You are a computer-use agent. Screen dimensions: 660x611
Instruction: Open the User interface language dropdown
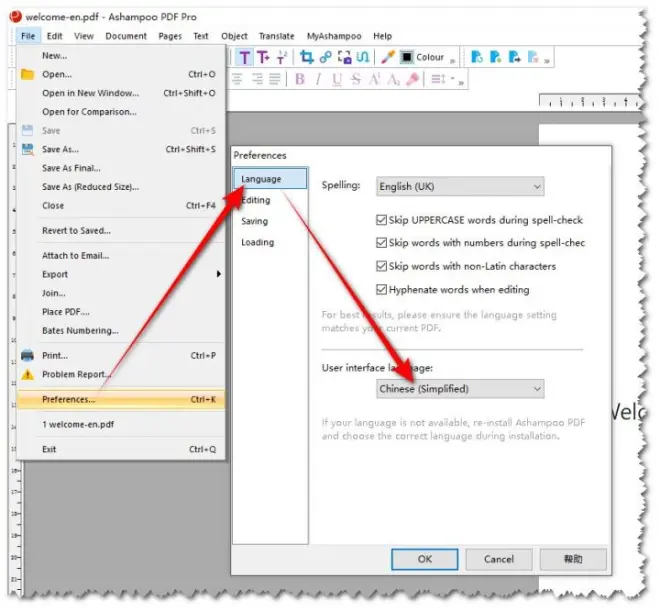(460, 389)
